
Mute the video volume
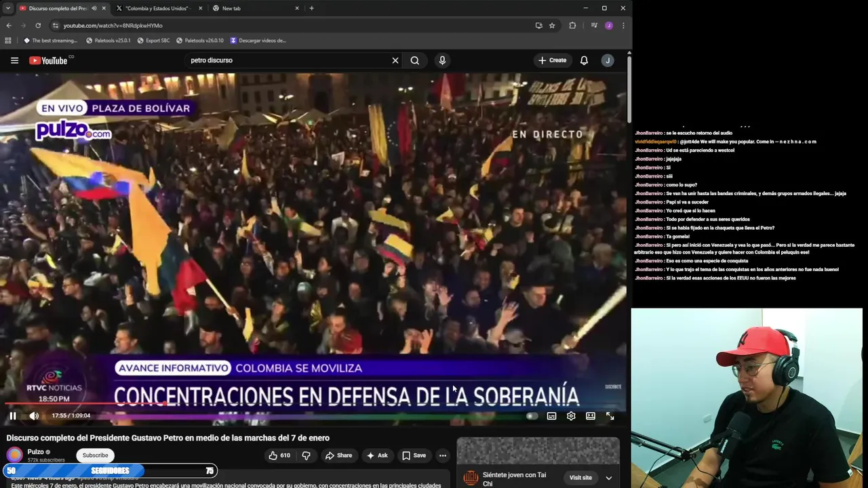tap(34, 415)
